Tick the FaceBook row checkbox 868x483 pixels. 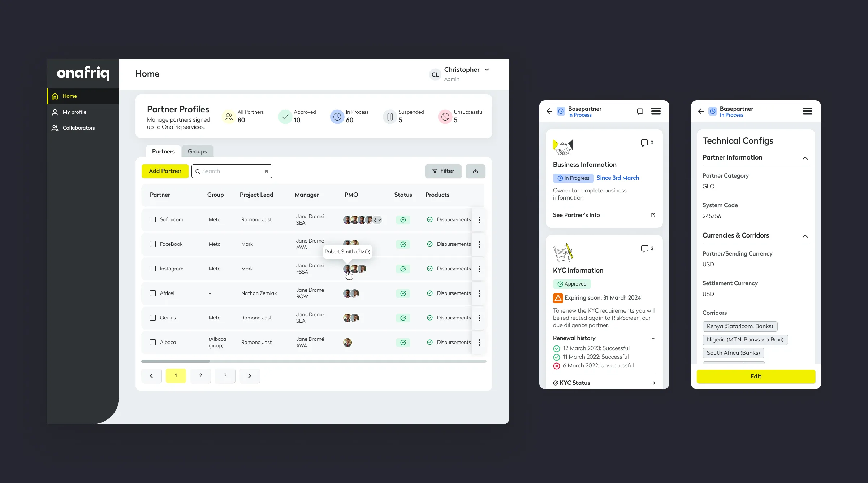[x=153, y=244]
